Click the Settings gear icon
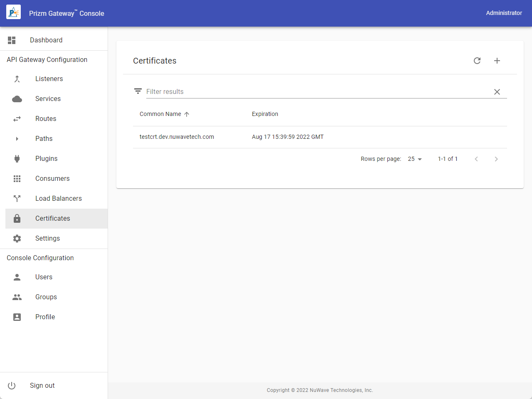Screen dimensions: 532x399 (x=17, y=239)
